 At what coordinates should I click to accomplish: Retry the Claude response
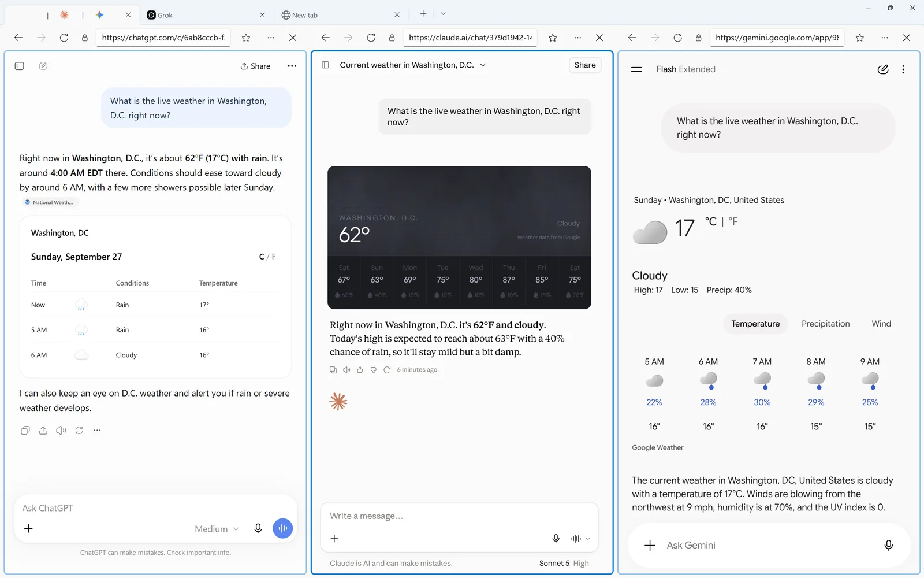pyautogui.click(x=387, y=370)
